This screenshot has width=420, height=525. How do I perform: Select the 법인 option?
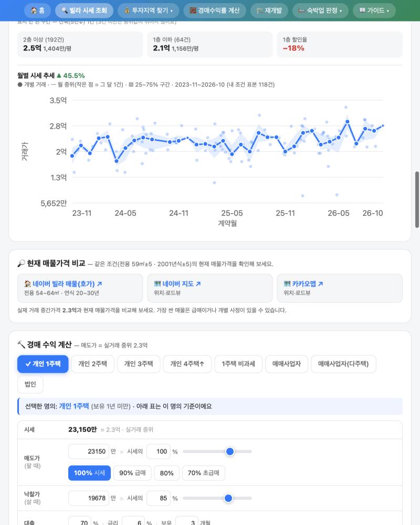[x=30, y=384]
